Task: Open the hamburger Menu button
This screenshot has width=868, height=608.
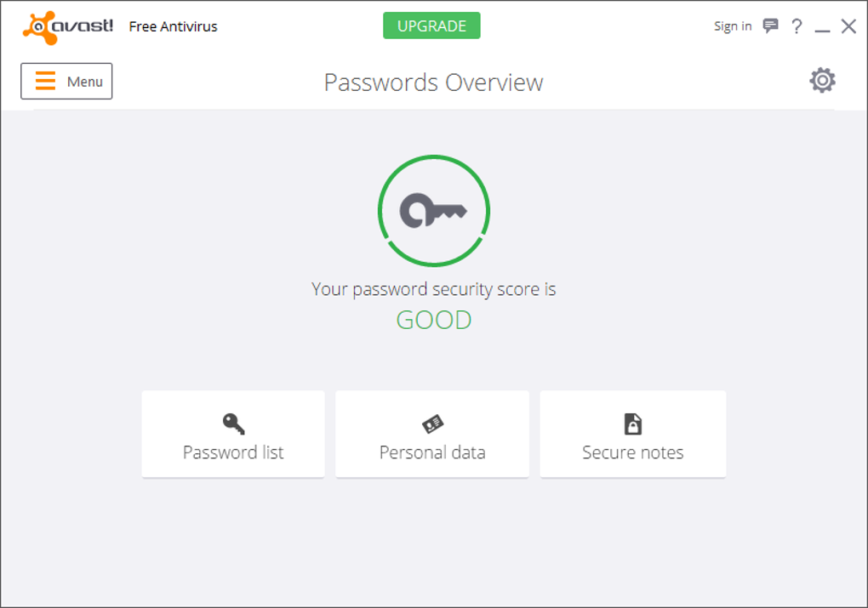Action: (66, 82)
